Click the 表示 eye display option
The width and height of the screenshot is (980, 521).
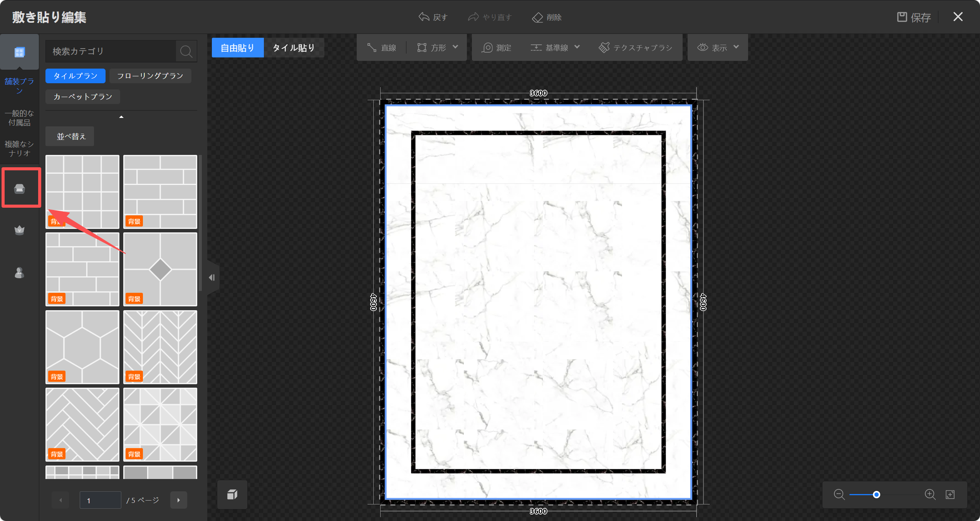click(x=712, y=47)
